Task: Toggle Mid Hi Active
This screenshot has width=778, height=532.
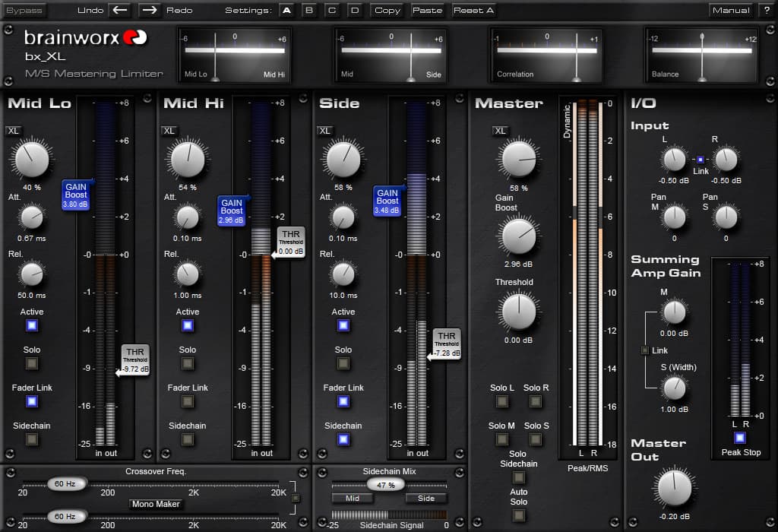Action: click(x=188, y=325)
